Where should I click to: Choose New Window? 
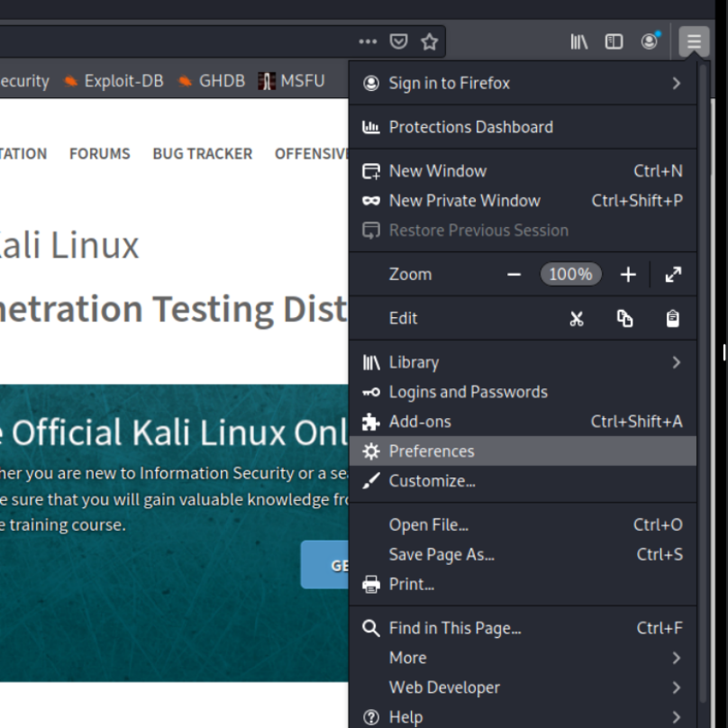point(523,171)
